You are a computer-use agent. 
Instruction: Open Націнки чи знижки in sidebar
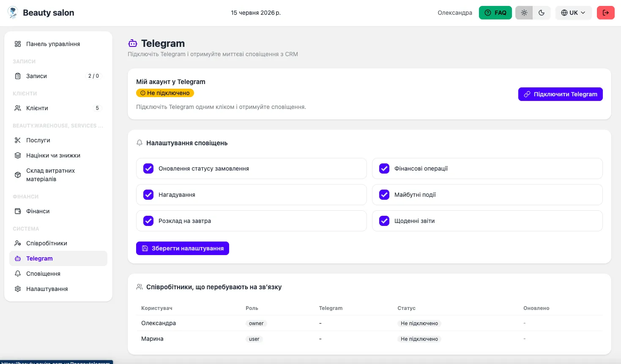(x=58, y=155)
